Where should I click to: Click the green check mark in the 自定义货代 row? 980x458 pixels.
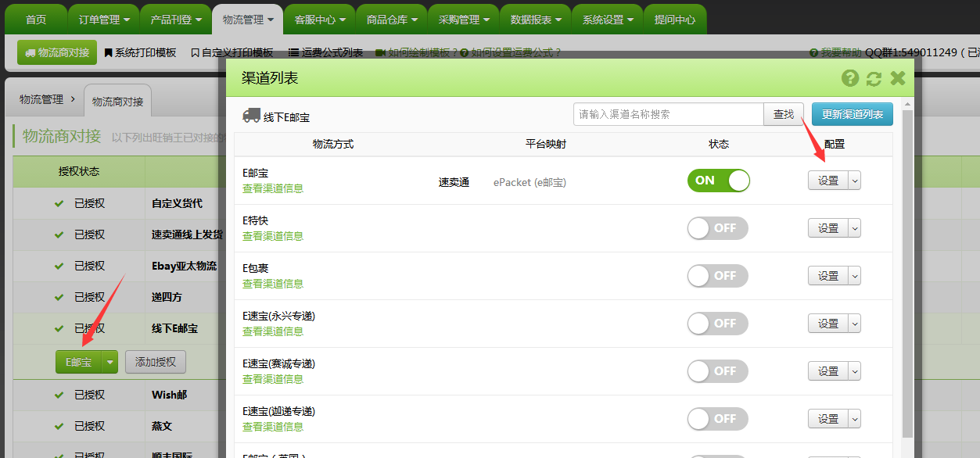(x=59, y=203)
